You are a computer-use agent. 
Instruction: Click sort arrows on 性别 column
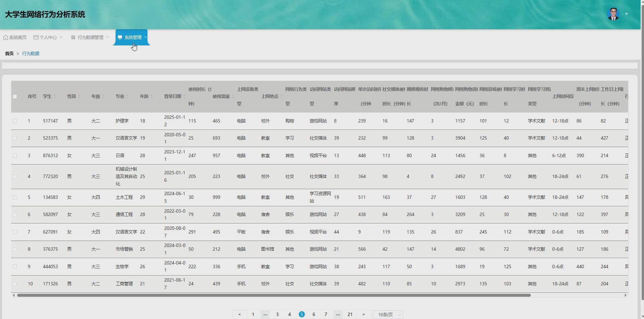pos(79,97)
